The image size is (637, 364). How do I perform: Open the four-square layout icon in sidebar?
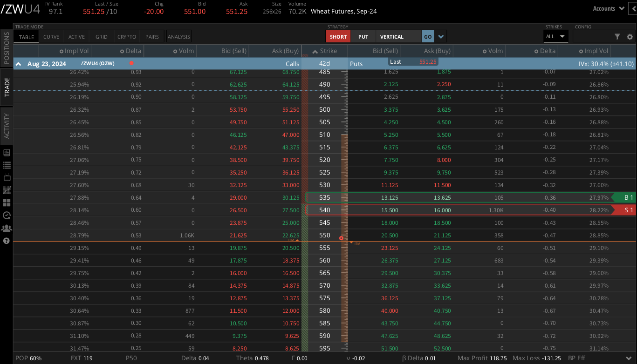7,202
